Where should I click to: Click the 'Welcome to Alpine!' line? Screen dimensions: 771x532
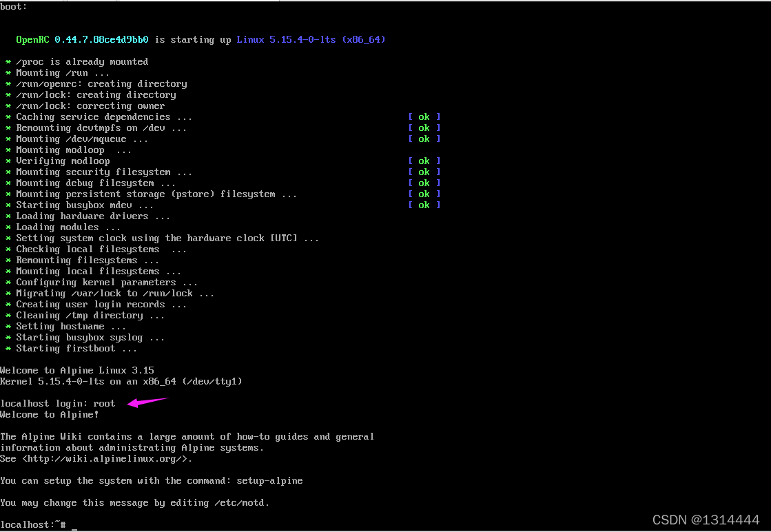pyautogui.click(x=49, y=414)
